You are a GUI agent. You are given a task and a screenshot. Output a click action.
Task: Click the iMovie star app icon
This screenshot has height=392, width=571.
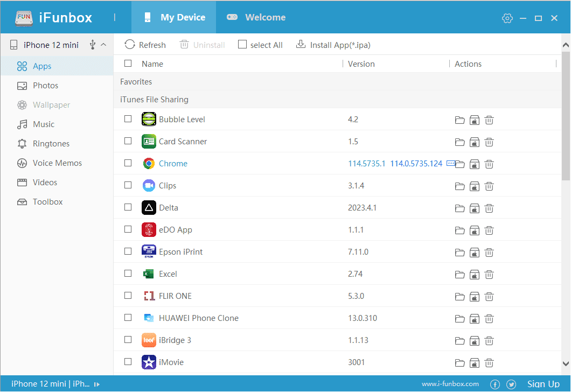tap(149, 362)
